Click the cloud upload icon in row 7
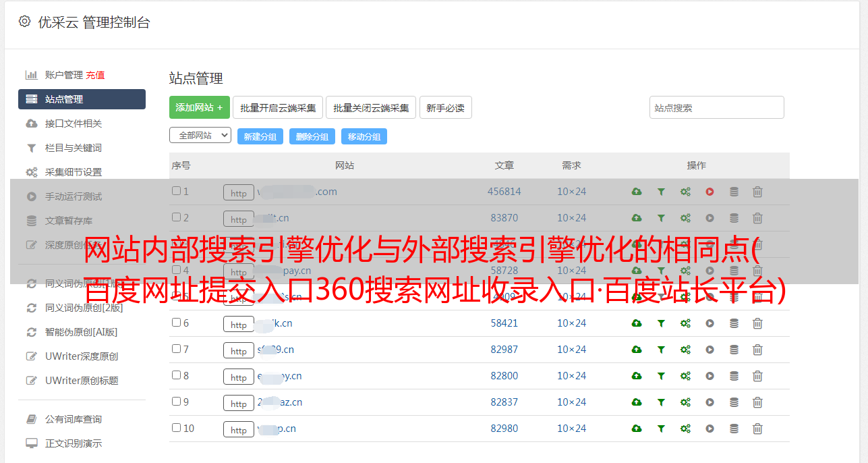 pyautogui.click(x=637, y=350)
